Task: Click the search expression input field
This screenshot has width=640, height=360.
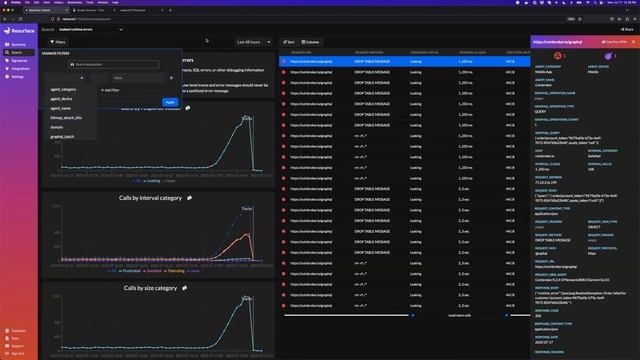Action: click(114, 64)
